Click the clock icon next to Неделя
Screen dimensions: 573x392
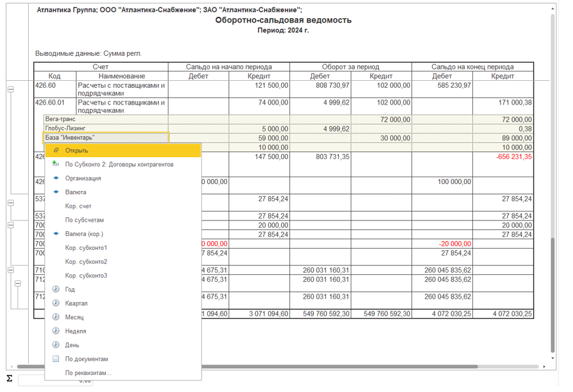pyautogui.click(x=56, y=331)
